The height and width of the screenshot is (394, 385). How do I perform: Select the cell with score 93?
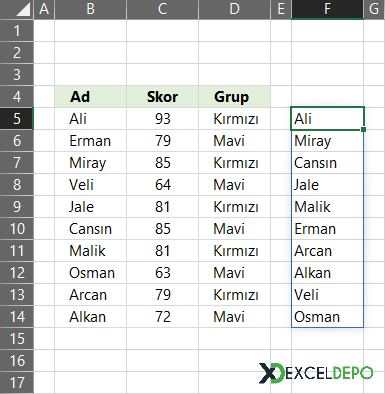(162, 119)
